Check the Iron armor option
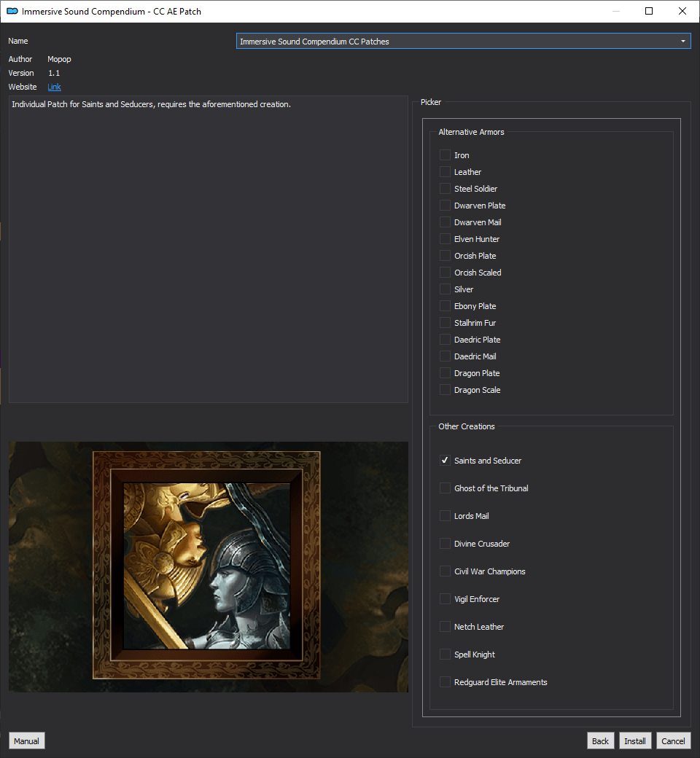The image size is (700, 758). pyautogui.click(x=445, y=155)
